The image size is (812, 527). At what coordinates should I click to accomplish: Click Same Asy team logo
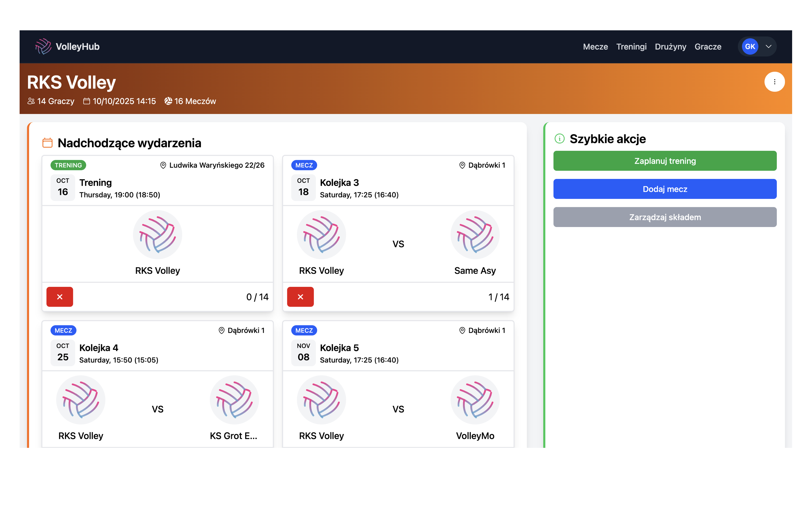coord(474,235)
